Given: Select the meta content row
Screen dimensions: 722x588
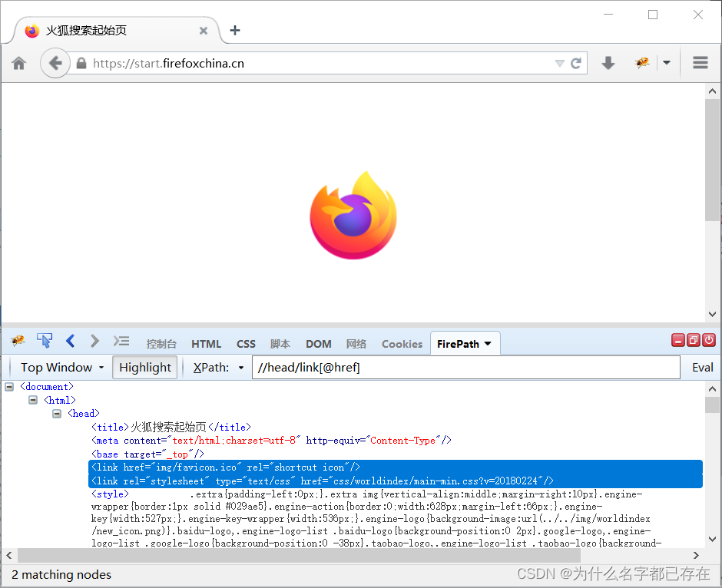Looking at the screenshot, I should [271, 441].
